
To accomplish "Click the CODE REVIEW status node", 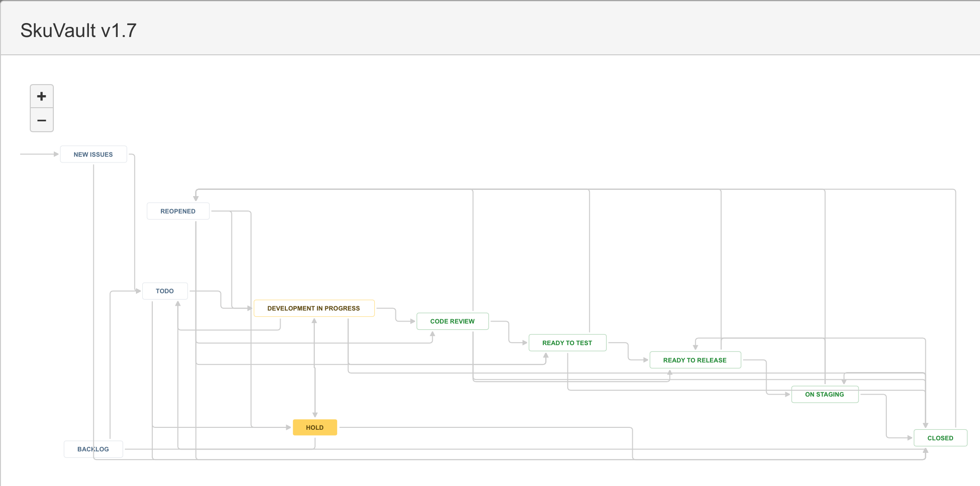I will (x=452, y=321).
